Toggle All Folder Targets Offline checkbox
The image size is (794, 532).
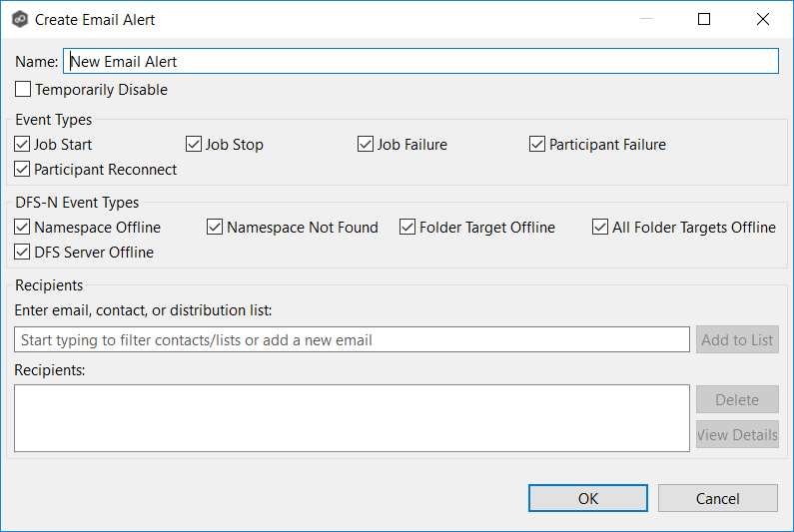tap(600, 228)
